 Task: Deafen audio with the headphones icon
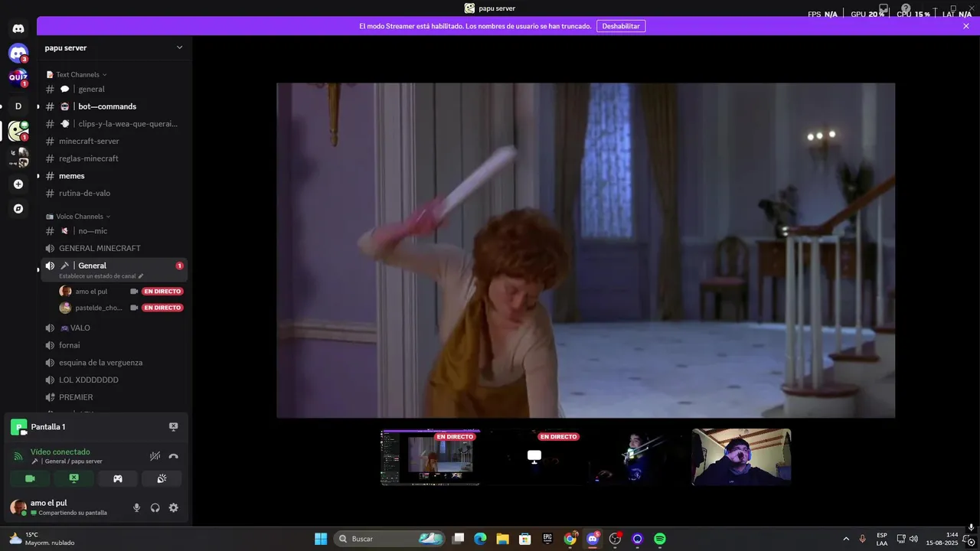pos(155,507)
